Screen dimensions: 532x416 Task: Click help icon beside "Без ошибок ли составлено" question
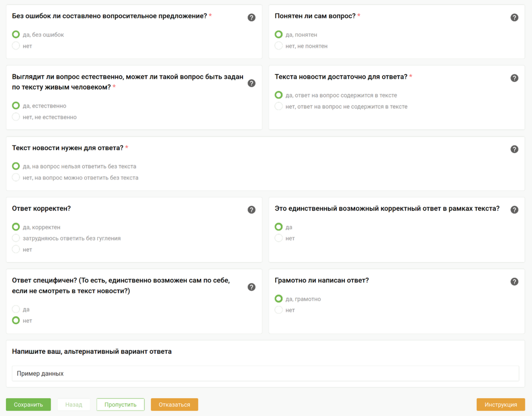[252, 17]
